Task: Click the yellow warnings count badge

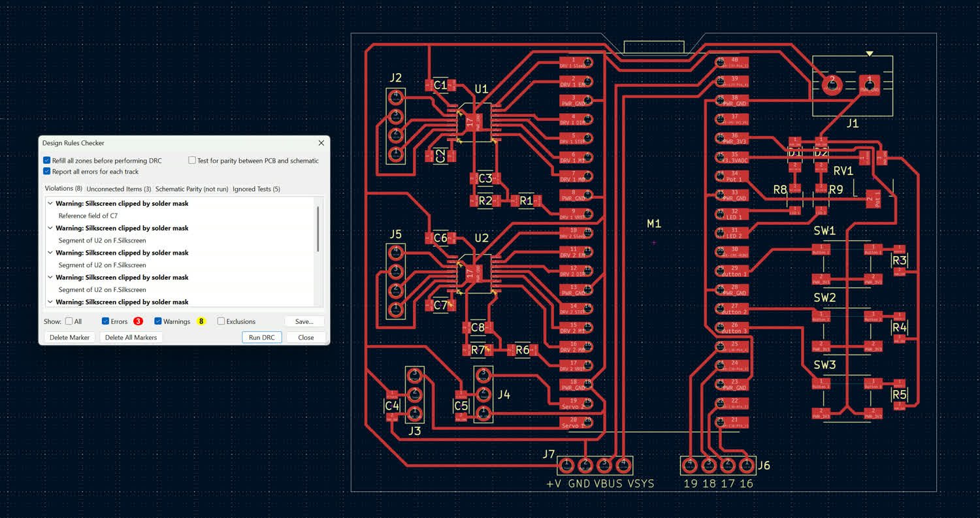Action: tap(201, 321)
